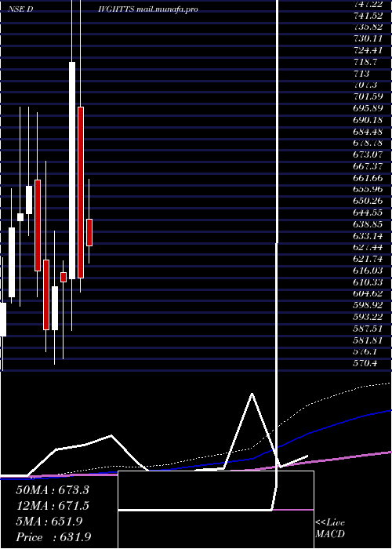
Task: Select the 616.03 price axis label
Action: (x=368, y=271)
